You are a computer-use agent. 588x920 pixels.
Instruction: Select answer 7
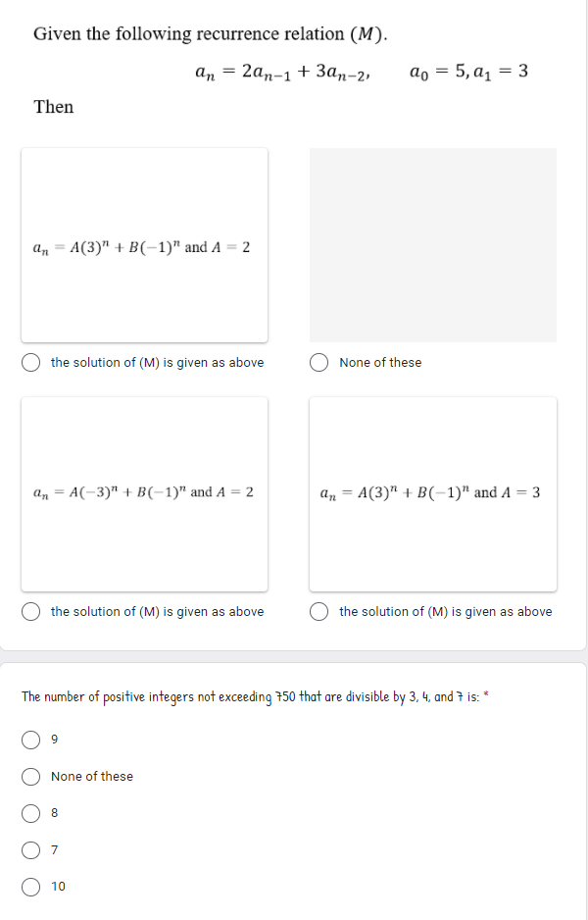pos(31,849)
